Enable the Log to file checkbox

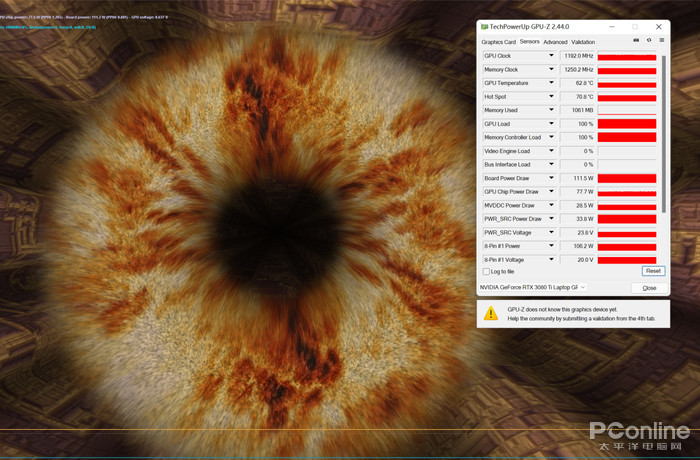(486, 271)
